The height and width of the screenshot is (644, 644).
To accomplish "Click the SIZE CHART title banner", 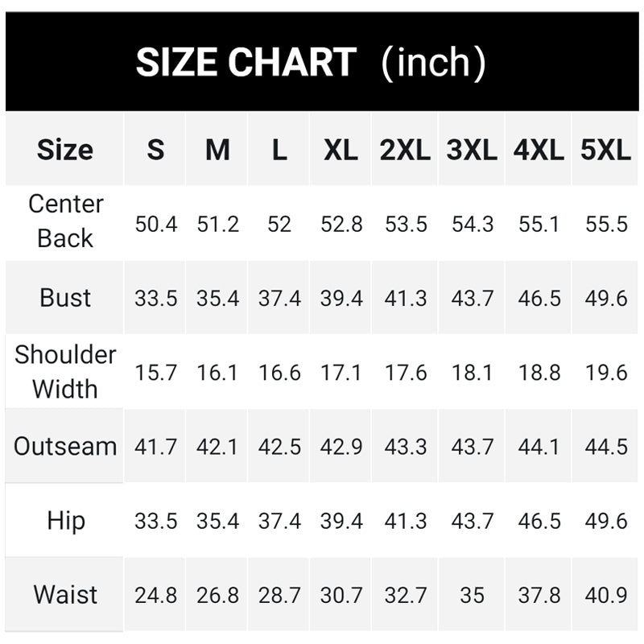I will pyautogui.click(x=311, y=63).
